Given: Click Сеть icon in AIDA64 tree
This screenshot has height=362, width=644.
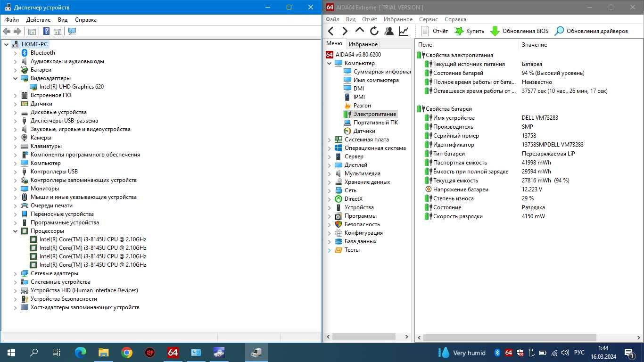Looking at the screenshot, I should (338, 190).
